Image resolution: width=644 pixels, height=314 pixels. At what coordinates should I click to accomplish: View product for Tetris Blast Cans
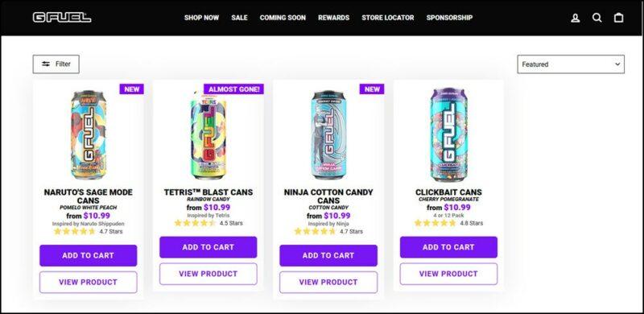208,274
